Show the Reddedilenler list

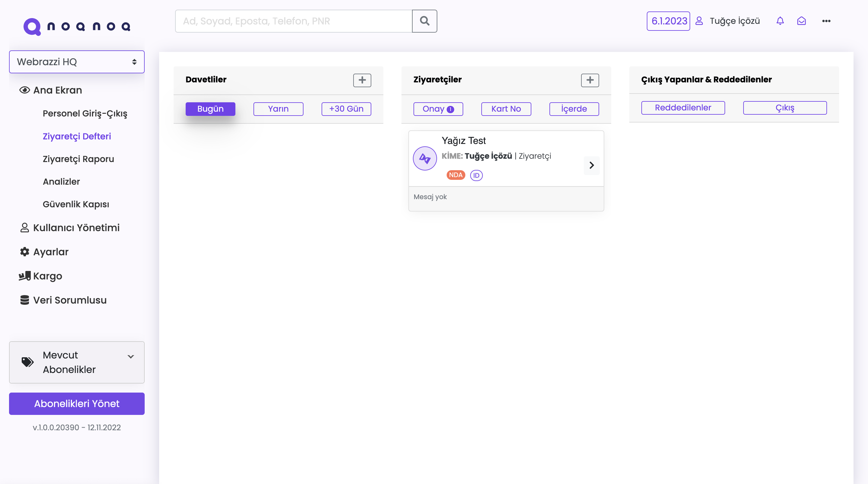click(683, 108)
